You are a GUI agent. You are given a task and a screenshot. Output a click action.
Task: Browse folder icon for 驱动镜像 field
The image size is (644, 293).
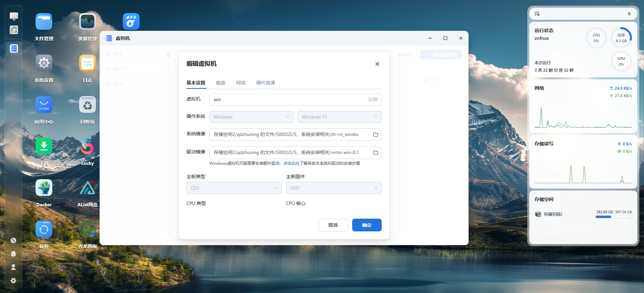tap(375, 153)
